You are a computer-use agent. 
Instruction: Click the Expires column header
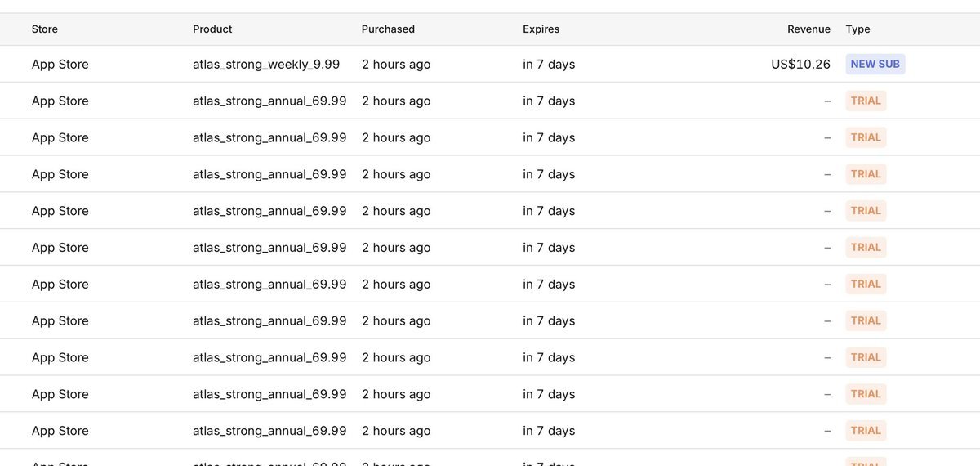[x=541, y=29]
